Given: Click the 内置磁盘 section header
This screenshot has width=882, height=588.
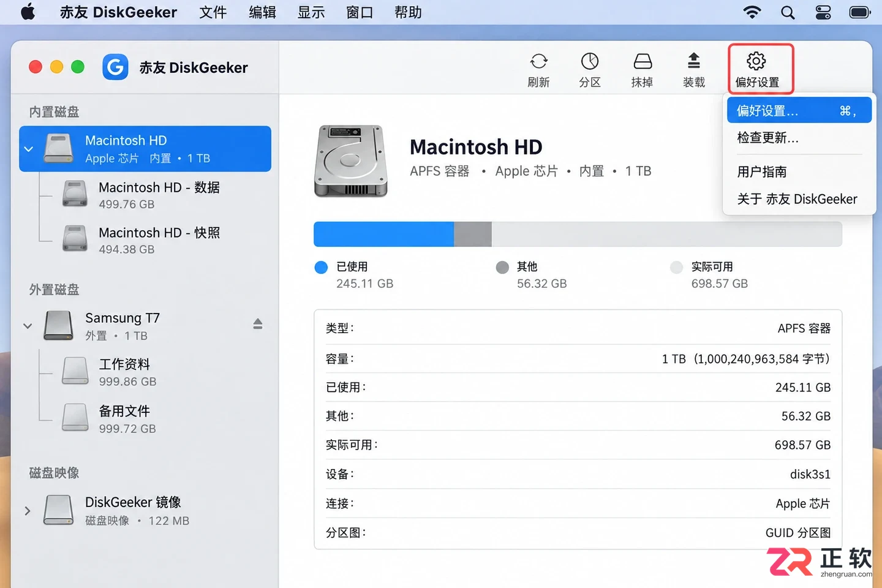Looking at the screenshot, I should [x=55, y=112].
